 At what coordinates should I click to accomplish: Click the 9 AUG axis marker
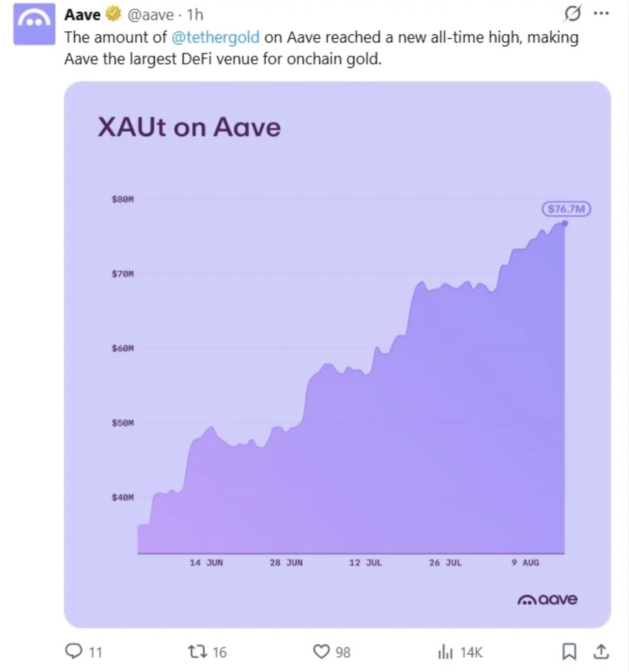pos(525,562)
